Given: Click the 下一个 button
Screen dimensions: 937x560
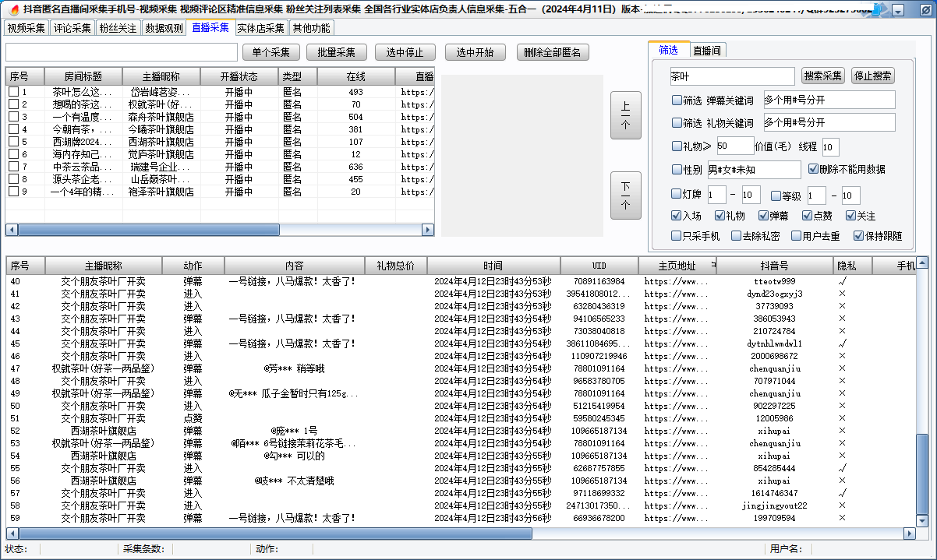Looking at the screenshot, I should [x=625, y=195].
